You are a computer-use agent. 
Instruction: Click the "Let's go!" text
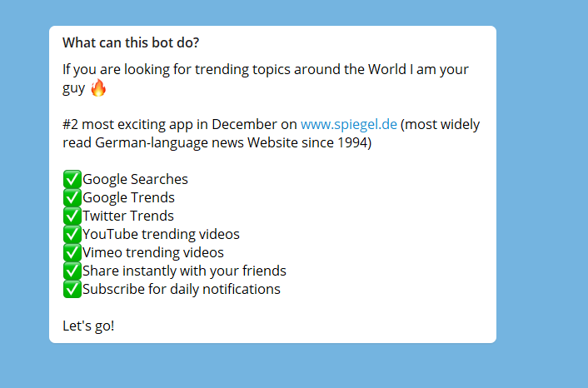click(88, 326)
